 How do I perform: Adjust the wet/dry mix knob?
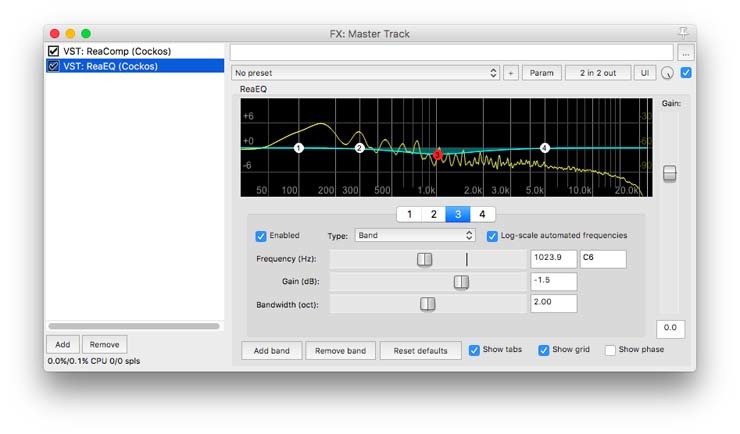click(x=667, y=73)
